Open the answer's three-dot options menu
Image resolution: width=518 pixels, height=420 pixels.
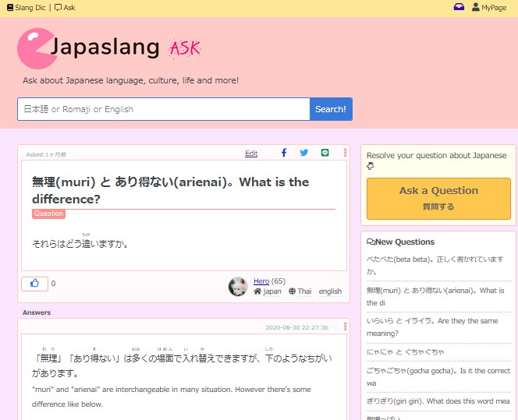click(x=345, y=327)
